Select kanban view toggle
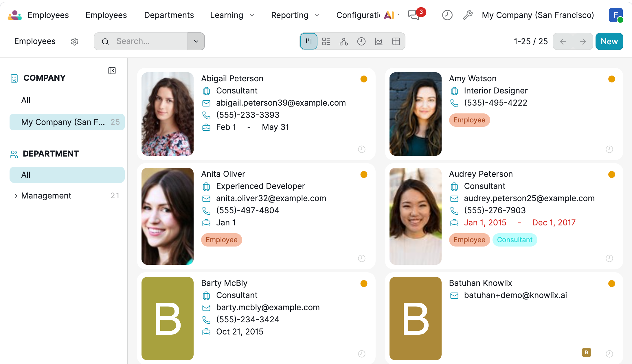The height and width of the screenshot is (364, 632). point(309,41)
